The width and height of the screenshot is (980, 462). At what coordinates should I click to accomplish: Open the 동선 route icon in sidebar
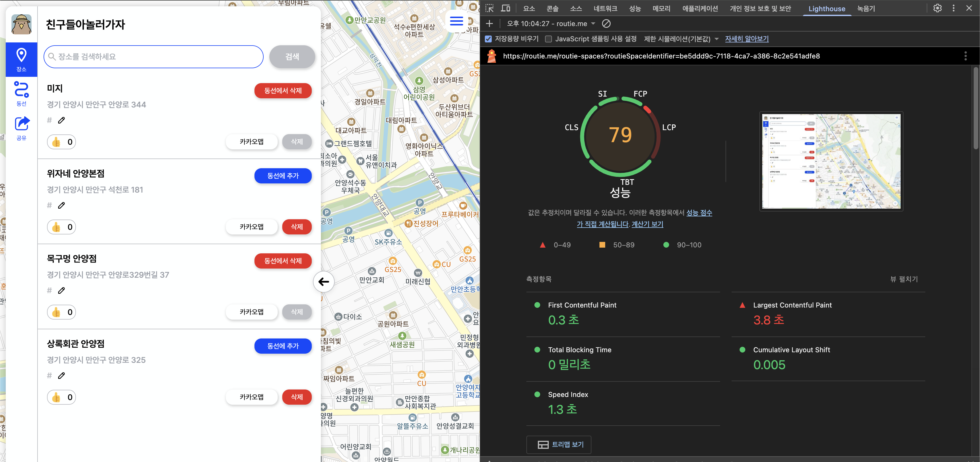point(21,93)
